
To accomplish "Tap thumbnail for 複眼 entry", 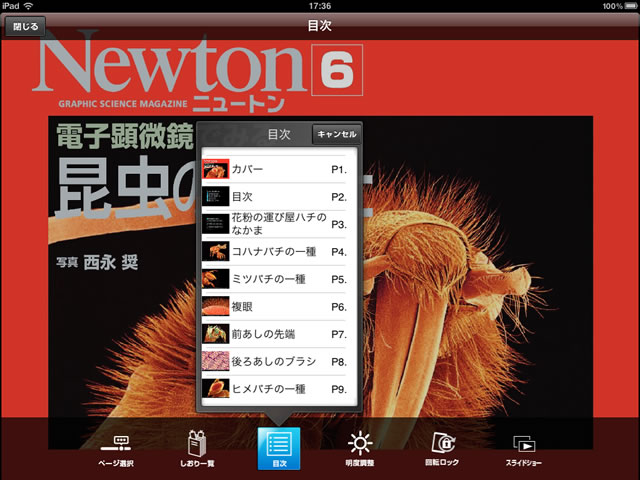I will coord(216,306).
